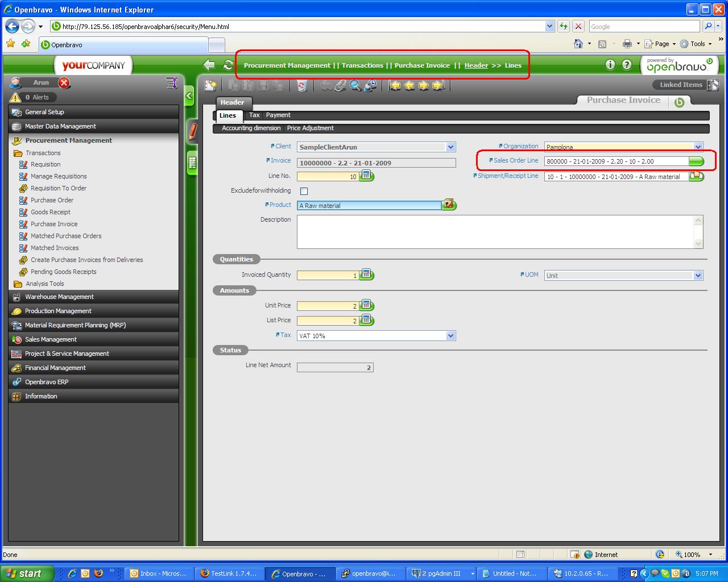Toggle the Excludeforwithholding checkbox

coord(304,191)
